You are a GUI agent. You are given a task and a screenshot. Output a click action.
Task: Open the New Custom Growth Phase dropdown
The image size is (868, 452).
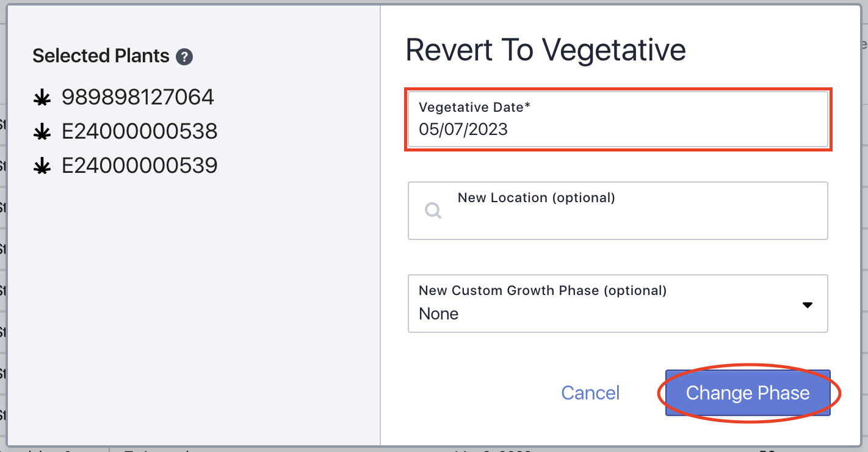coord(618,304)
